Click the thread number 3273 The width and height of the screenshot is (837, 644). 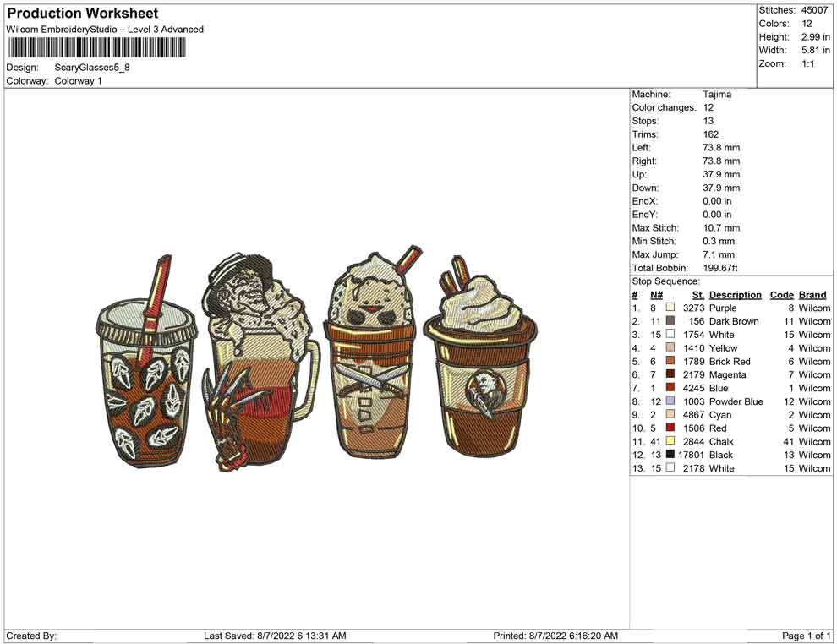[x=694, y=308]
